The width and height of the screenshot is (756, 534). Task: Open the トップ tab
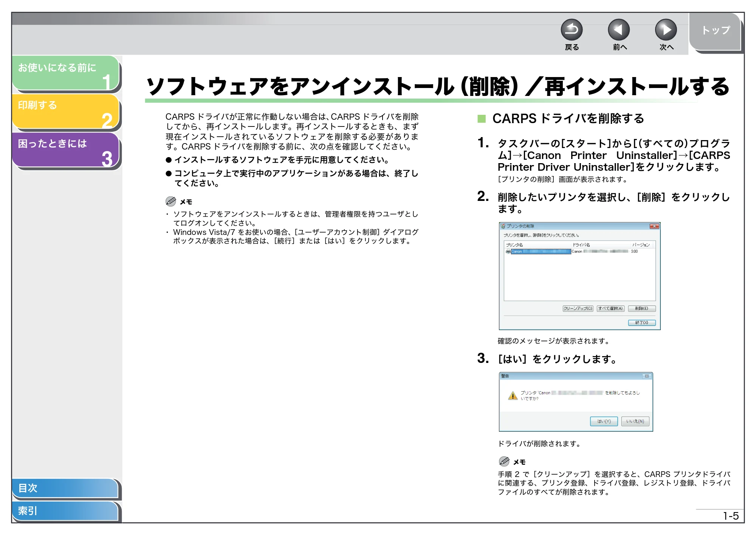[x=715, y=31]
